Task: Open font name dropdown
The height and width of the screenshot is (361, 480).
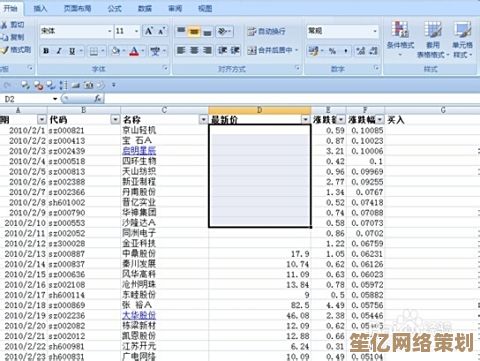Action: [x=109, y=31]
